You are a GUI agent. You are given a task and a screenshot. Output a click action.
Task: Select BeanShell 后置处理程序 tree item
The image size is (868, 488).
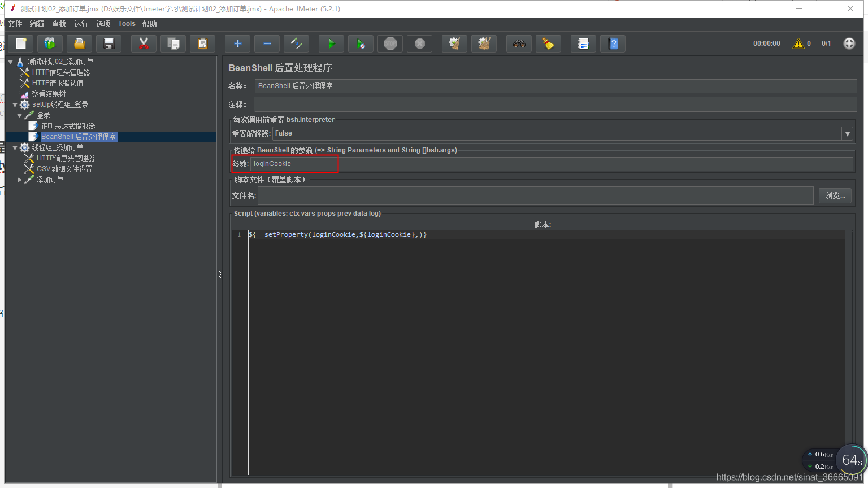[79, 137]
